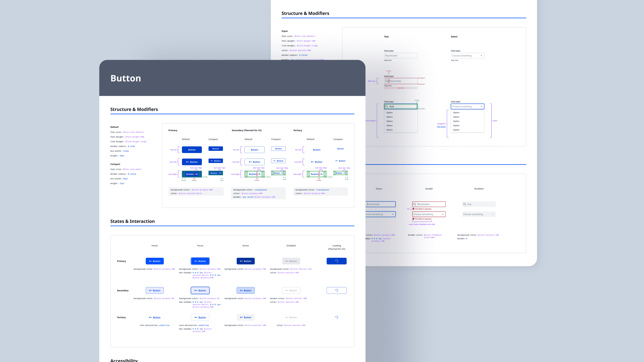Click Primary Hover state Button

[x=154, y=261]
